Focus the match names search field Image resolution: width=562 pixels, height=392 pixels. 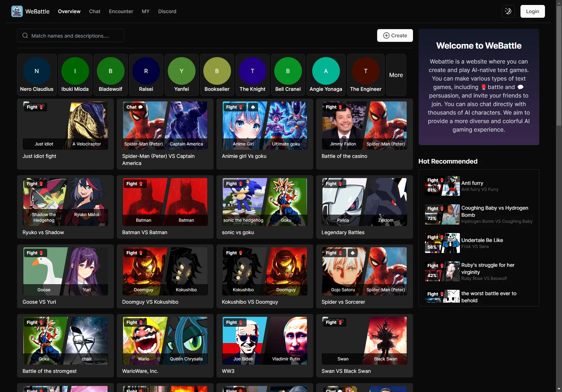click(71, 35)
